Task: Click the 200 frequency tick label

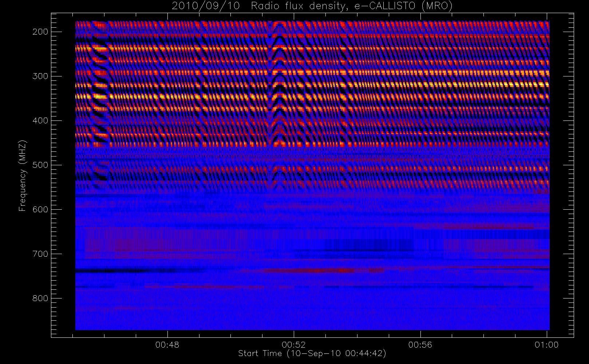Action: click(40, 32)
